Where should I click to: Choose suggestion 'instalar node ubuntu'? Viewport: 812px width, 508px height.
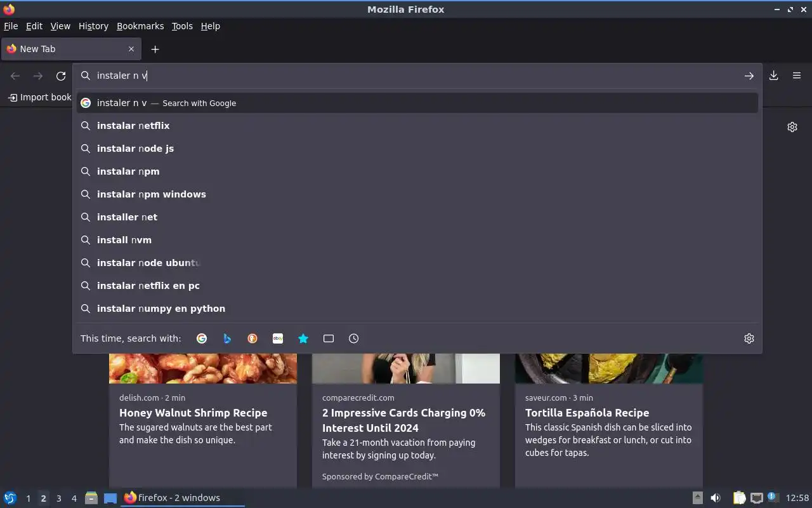pyautogui.click(x=417, y=263)
